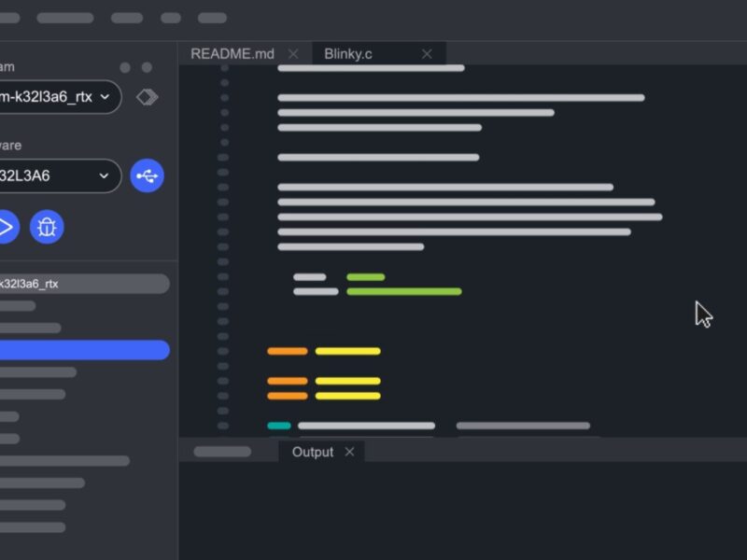Open the k32l3a6_rtx project dropdown

coord(56,97)
